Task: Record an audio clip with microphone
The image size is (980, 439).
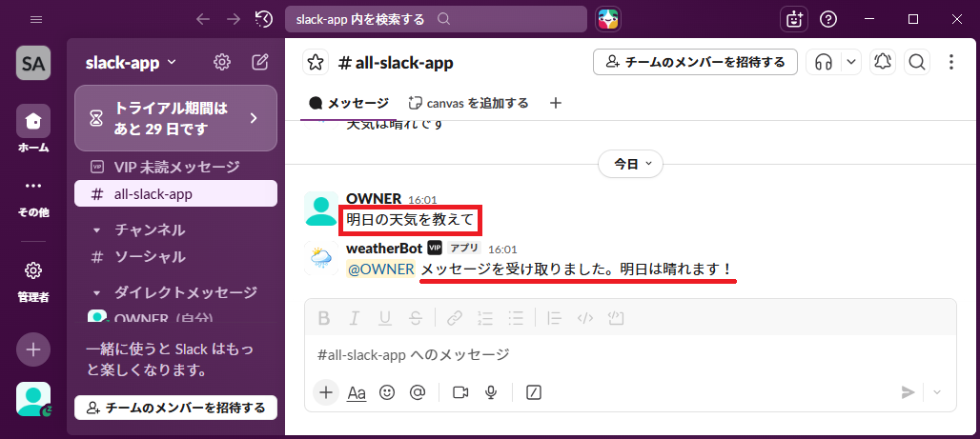Action: (491, 392)
